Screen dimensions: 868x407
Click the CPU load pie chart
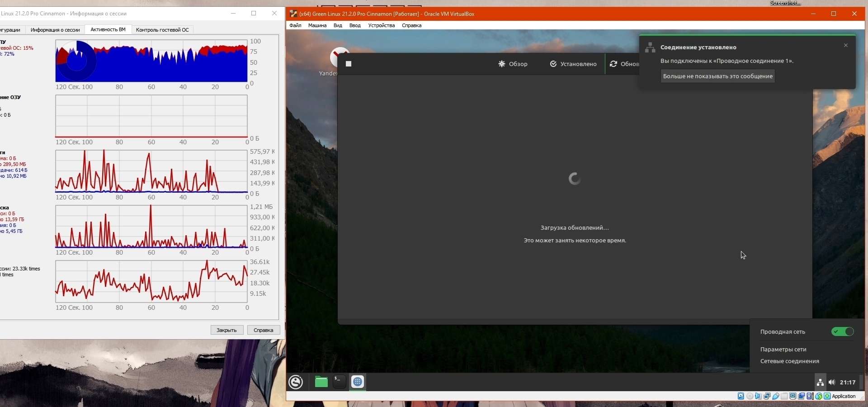coord(76,61)
